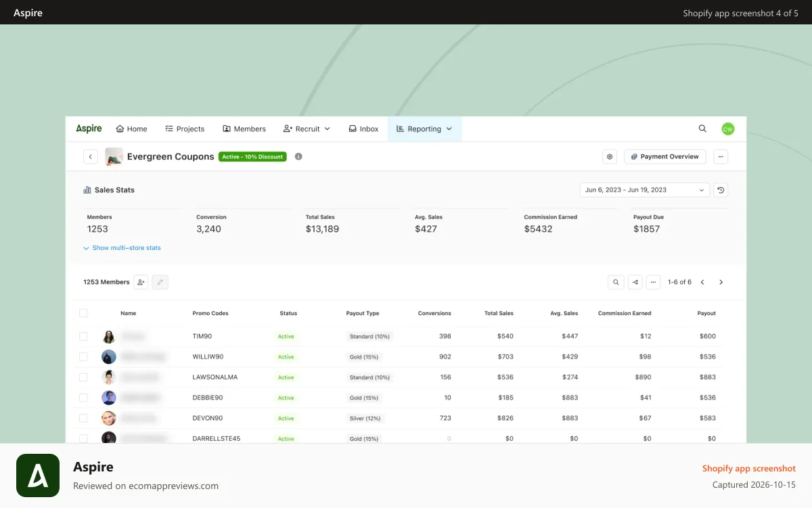Go back with the left arrow button
The width and height of the screenshot is (812, 508).
[91, 156]
